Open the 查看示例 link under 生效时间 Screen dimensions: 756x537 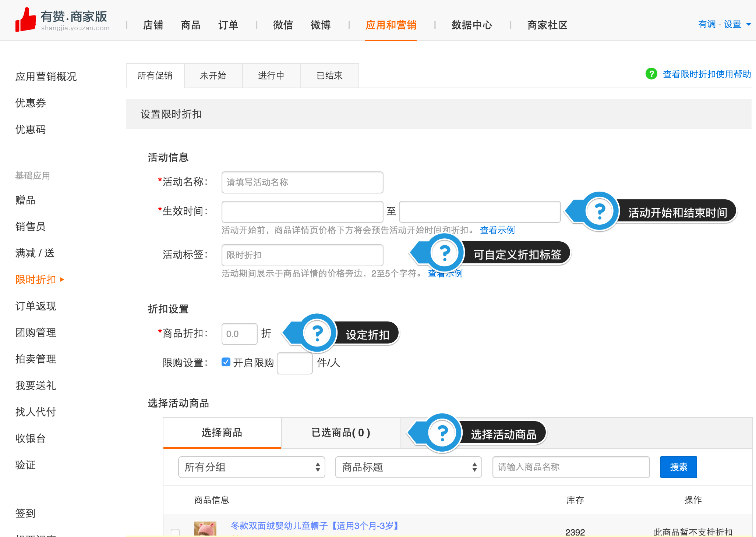(497, 230)
